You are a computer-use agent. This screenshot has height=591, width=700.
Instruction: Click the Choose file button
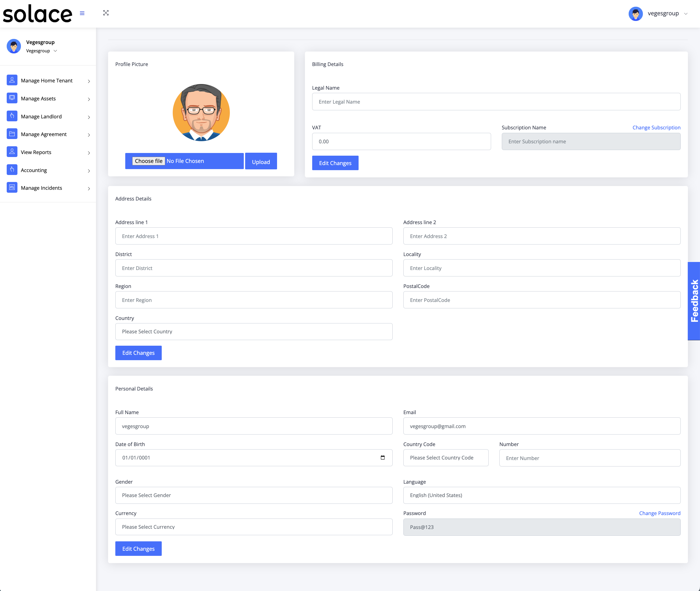148,161
